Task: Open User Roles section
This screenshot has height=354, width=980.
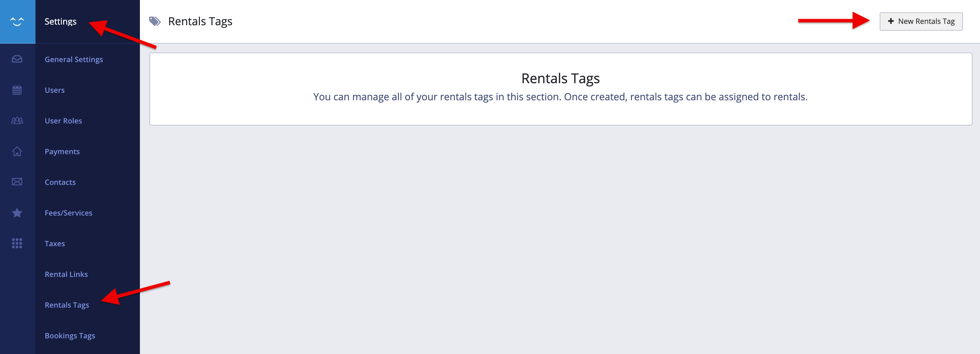Action: pos(63,120)
